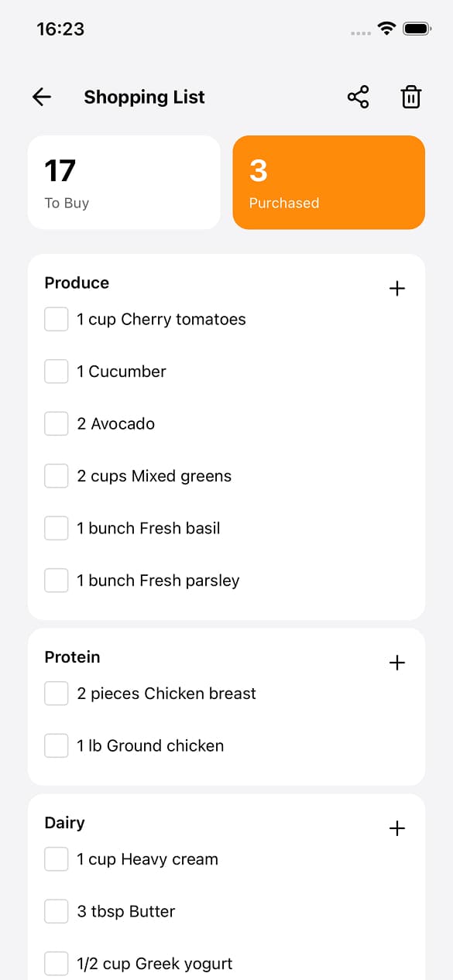Mark 1 cup Heavy cream as bought

tap(56, 858)
